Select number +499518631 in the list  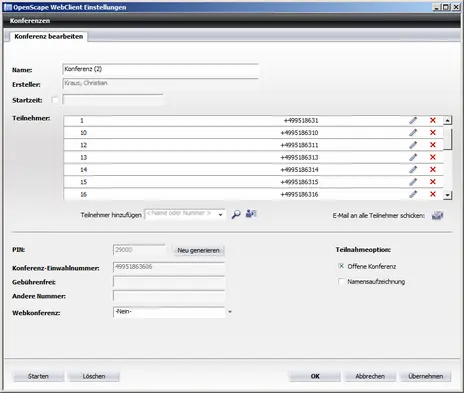click(x=301, y=120)
